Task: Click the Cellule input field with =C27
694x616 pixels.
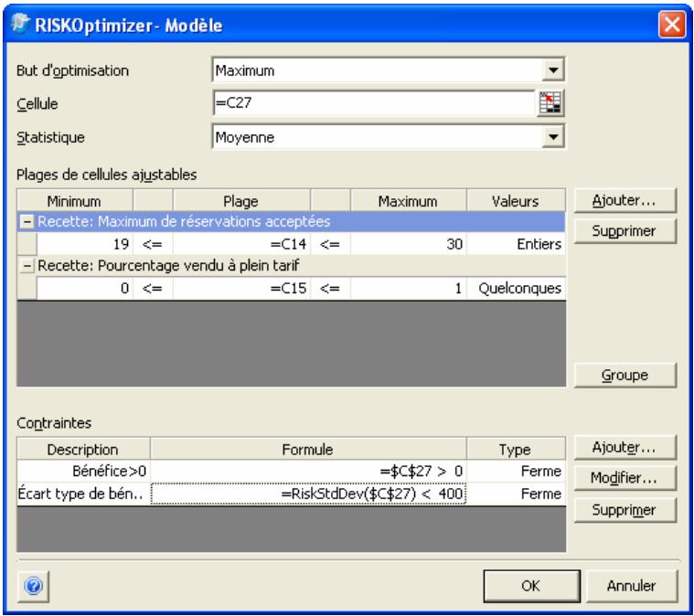Action: (x=374, y=103)
